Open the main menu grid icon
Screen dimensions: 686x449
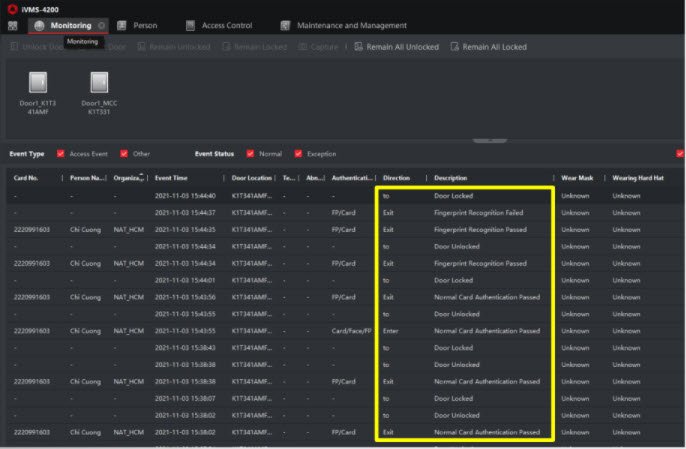12,26
